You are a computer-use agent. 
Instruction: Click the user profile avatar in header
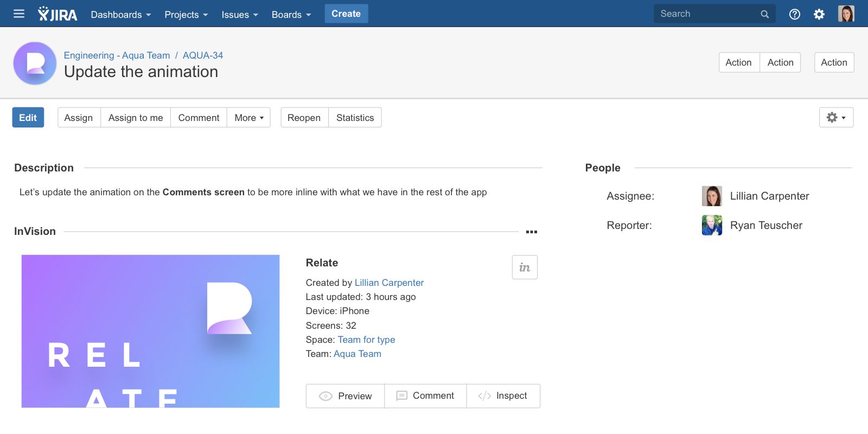click(x=846, y=14)
